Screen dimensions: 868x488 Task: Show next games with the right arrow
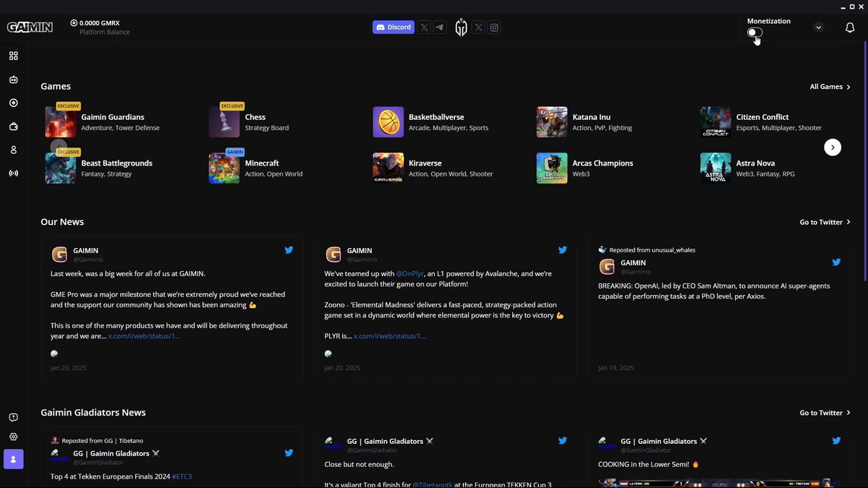pyautogui.click(x=833, y=147)
